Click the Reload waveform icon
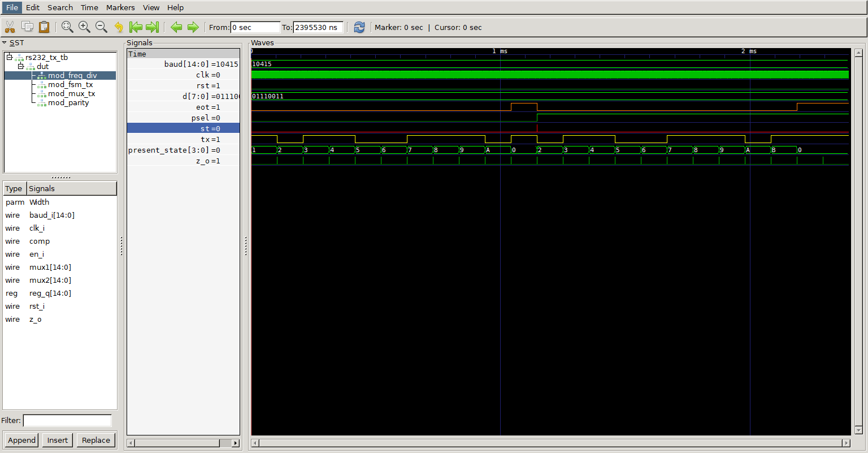Screen dimensions: 868x453 coord(359,27)
